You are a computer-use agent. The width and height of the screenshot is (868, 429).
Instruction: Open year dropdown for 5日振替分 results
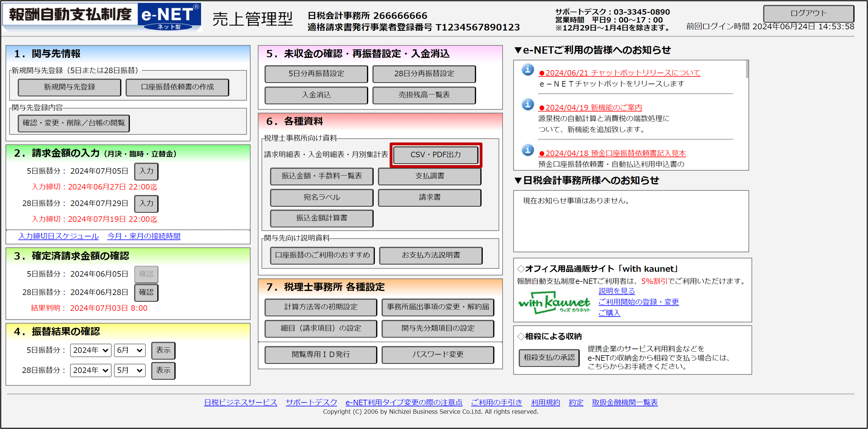pos(91,350)
